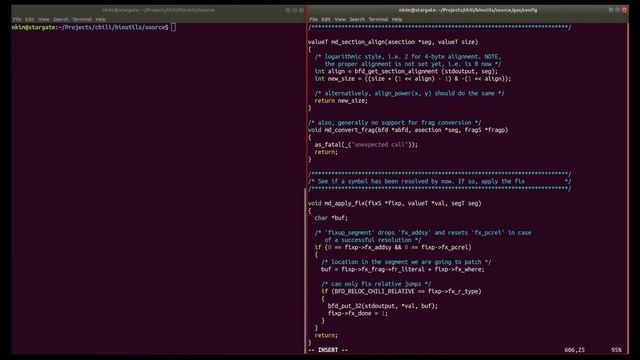Click the 'return new_size;' line
This screenshot has height=360, width=640.
341,101
